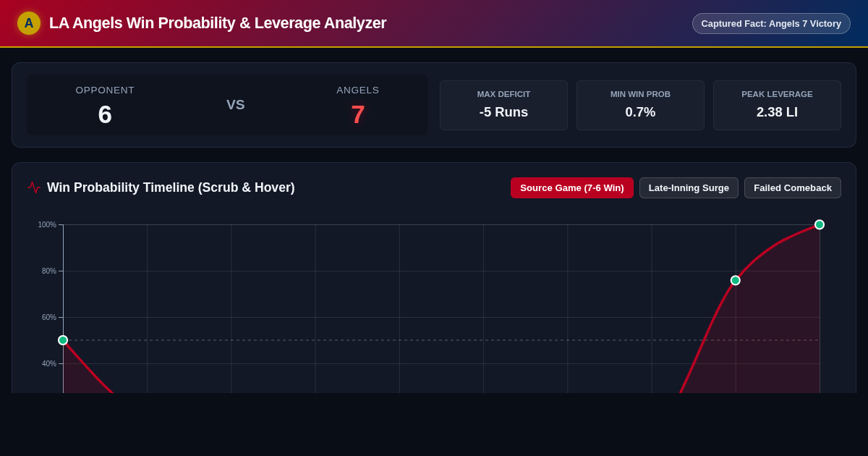Click the 100% y-axis label
868x456 pixels.
pyautogui.click(x=47, y=224)
